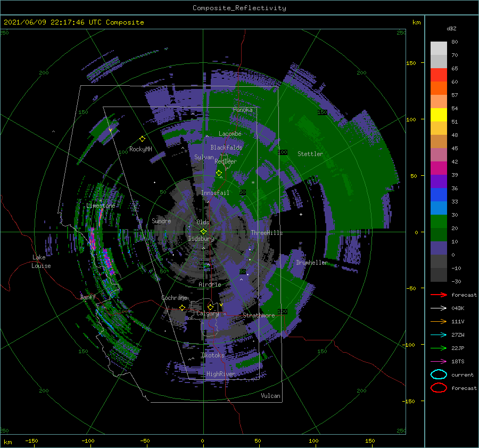Click the Didsbury city label
The height and width of the screenshot is (448, 479).
point(201,239)
